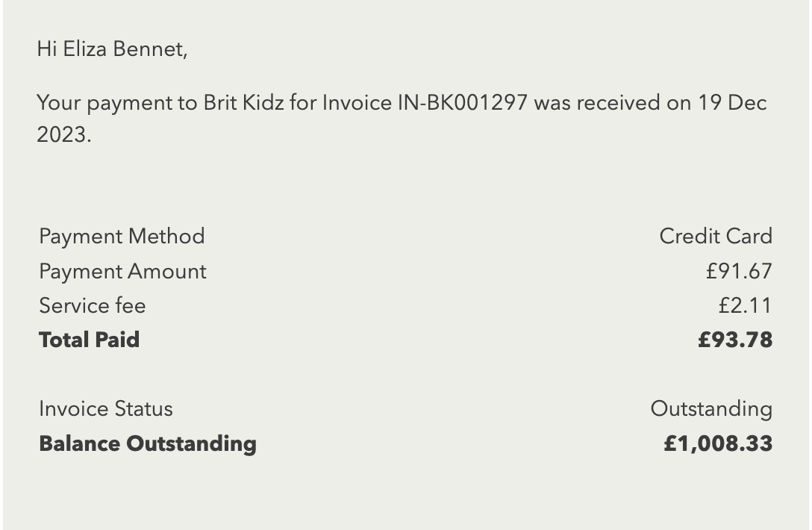
Task: Select the £93.78 total paid value
Action: [x=735, y=340]
